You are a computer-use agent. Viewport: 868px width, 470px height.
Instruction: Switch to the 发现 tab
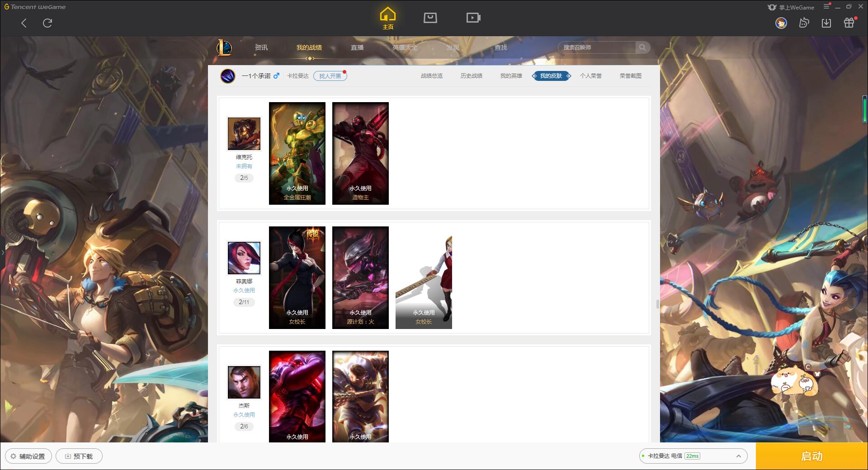tap(453, 47)
